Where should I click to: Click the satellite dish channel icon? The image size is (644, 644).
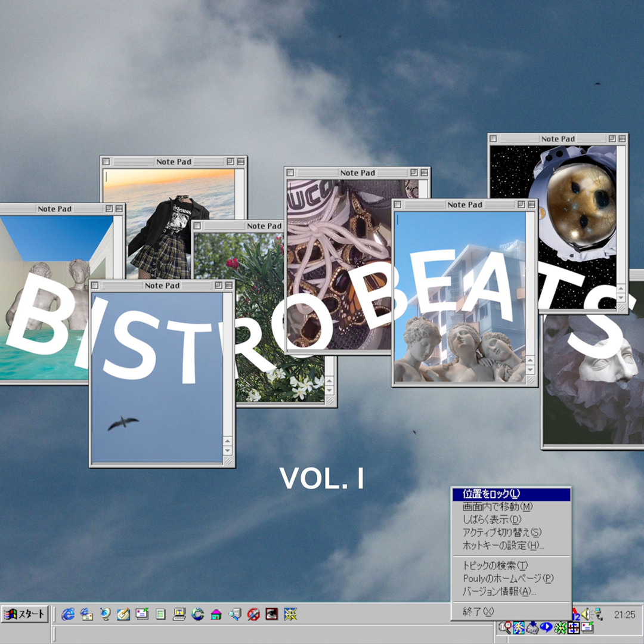[105, 614]
